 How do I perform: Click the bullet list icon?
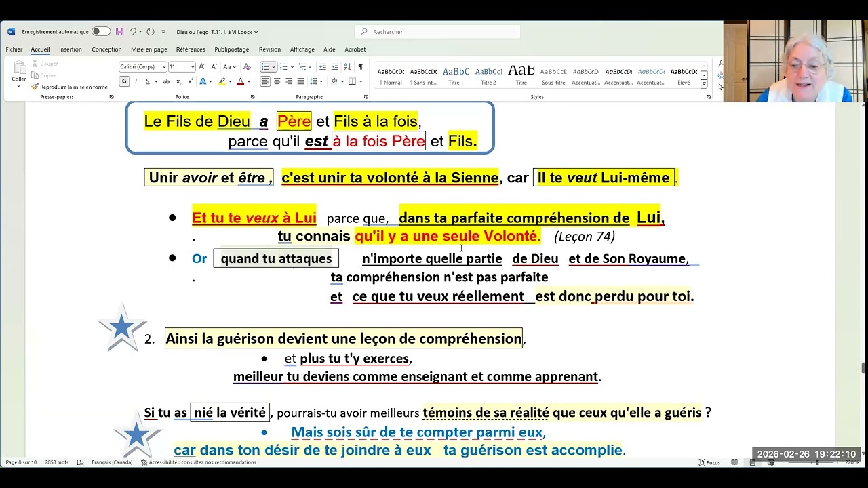pyautogui.click(x=265, y=66)
